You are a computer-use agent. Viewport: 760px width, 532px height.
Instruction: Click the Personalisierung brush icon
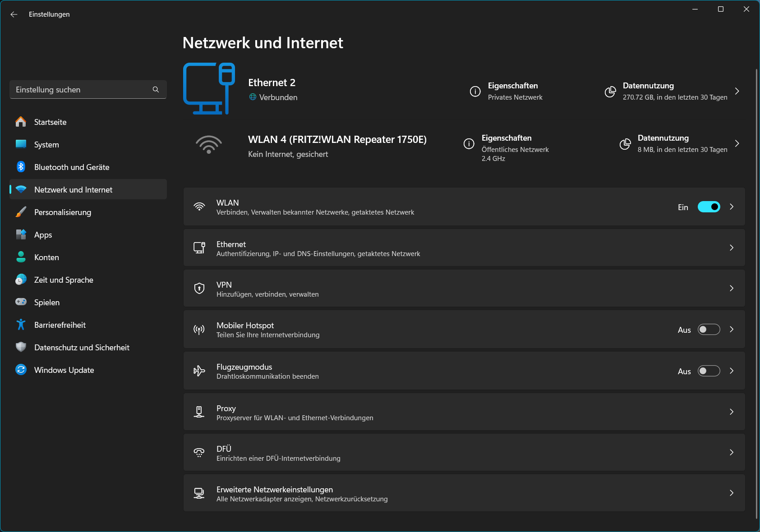point(21,212)
